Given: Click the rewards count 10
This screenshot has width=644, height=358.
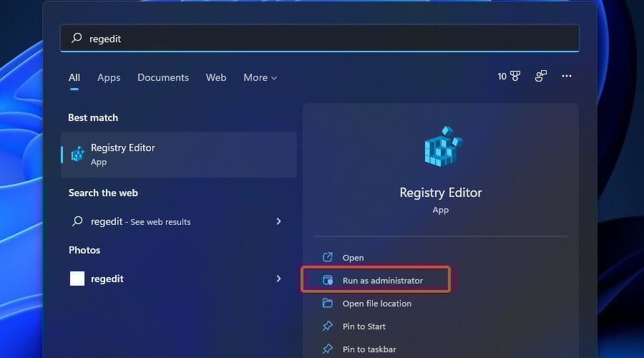Looking at the screenshot, I should click(502, 76).
